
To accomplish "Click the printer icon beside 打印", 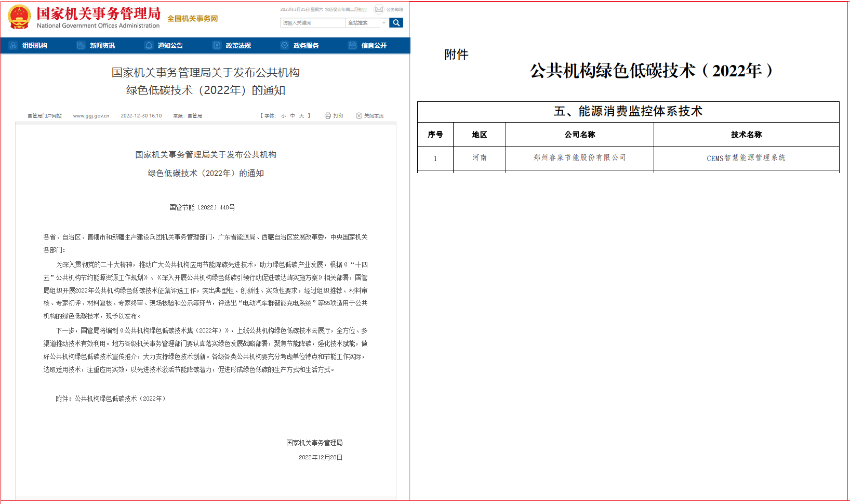I will tap(328, 116).
